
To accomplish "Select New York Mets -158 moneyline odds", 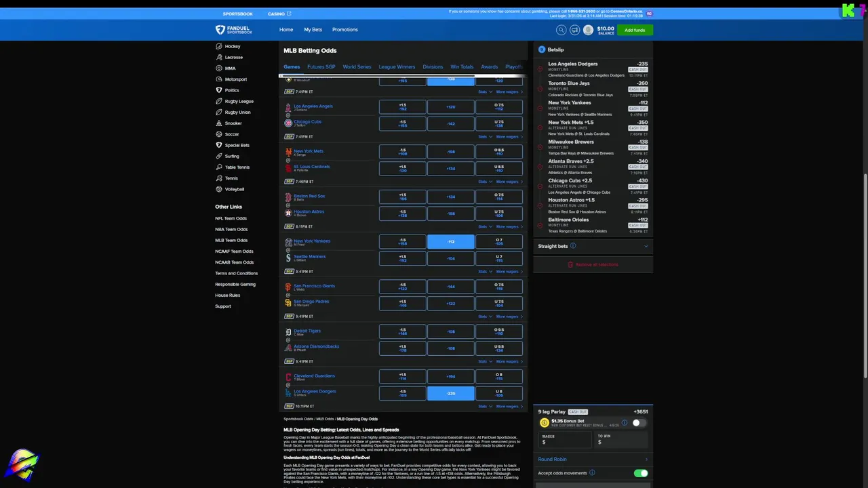I will pos(451,152).
